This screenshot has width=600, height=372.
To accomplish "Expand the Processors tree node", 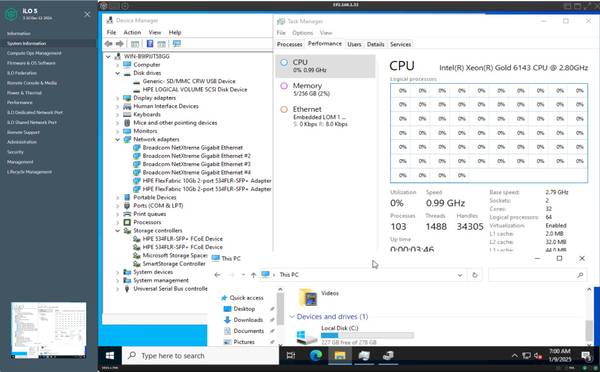I will coord(118,222).
